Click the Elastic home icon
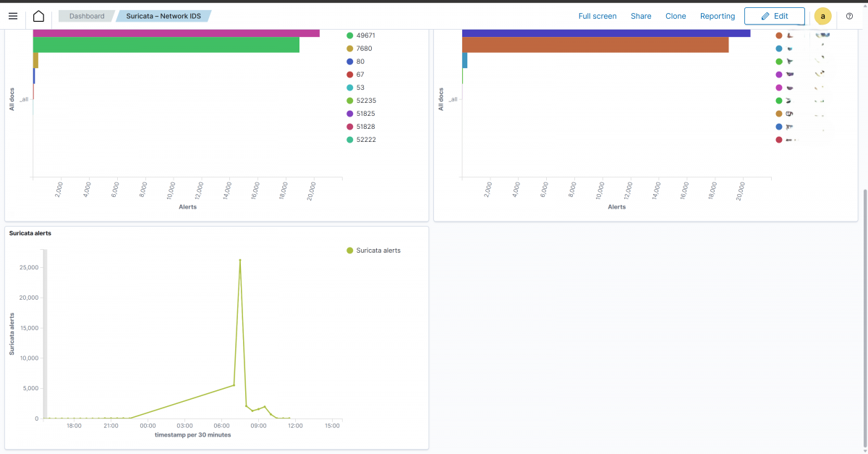Viewport: 868px width, 454px height. tap(39, 16)
